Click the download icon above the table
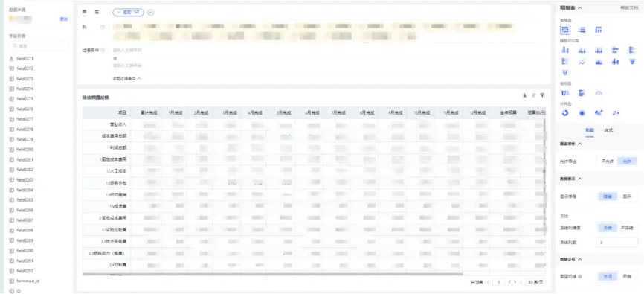The height and width of the screenshot is (294, 644). click(x=524, y=95)
